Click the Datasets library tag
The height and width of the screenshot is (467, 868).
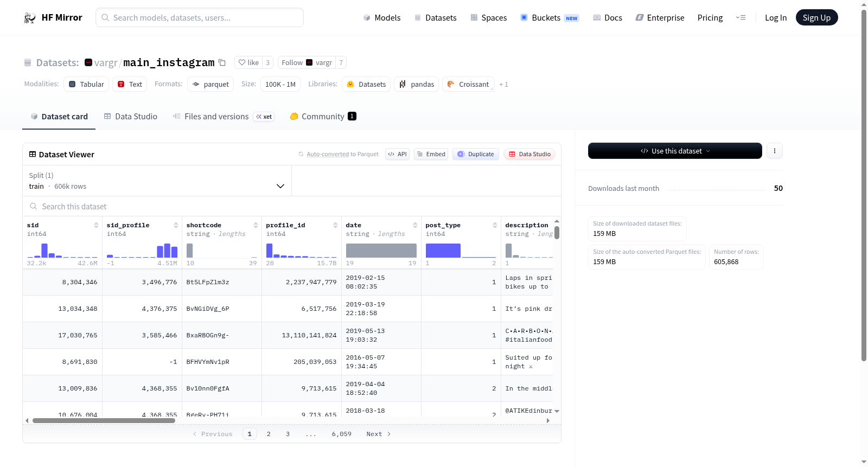tap(366, 84)
